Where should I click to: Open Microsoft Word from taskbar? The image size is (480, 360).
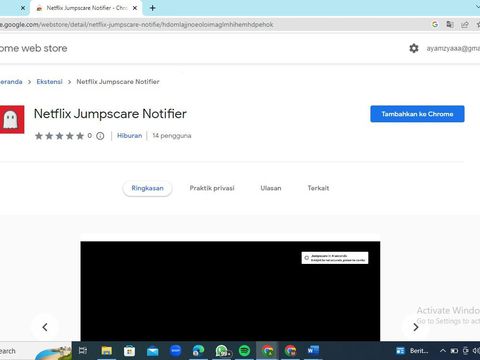[313, 351]
